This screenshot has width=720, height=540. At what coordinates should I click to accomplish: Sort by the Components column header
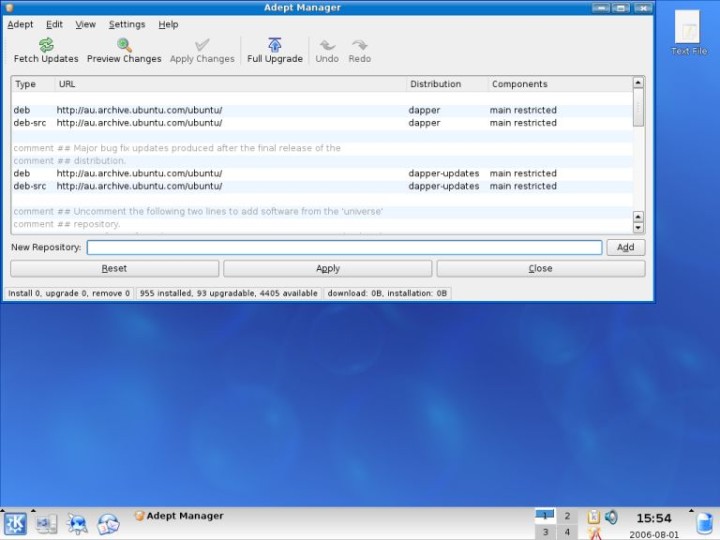560,84
